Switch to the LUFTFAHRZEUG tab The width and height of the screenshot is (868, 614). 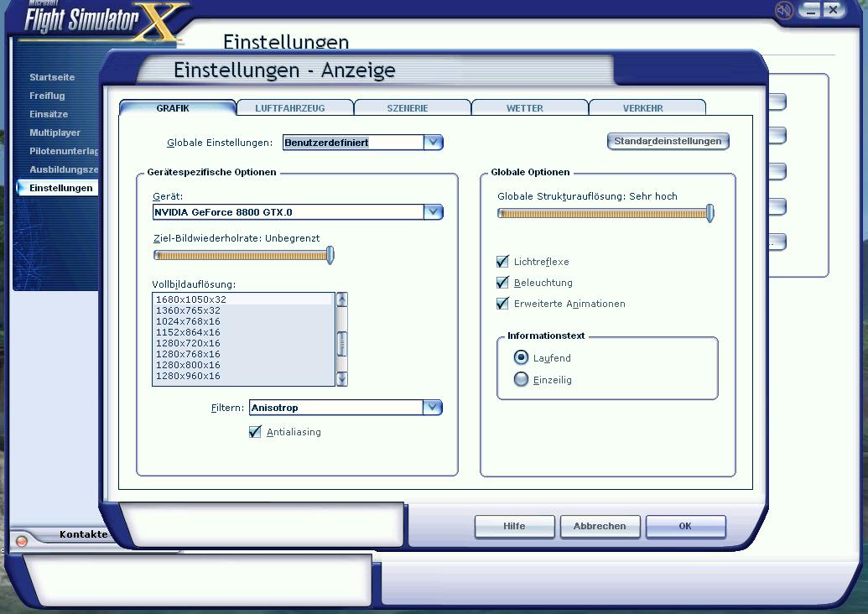click(290, 108)
